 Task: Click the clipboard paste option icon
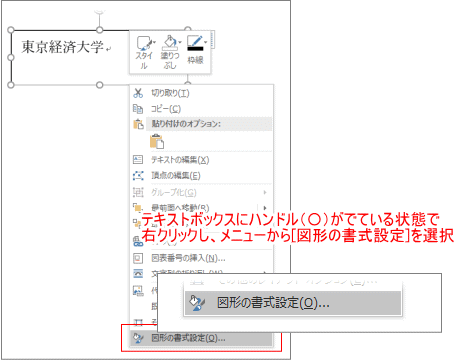coord(157,141)
